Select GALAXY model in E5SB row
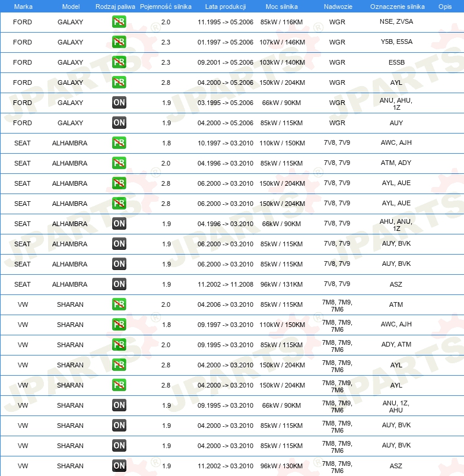The width and height of the screenshot is (464, 476). tap(71, 62)
